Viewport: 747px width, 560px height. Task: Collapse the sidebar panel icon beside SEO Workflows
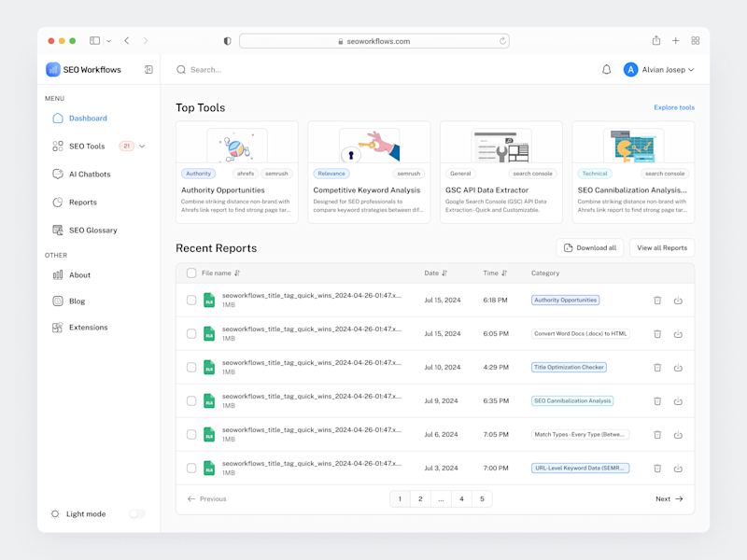coord(148,69)
